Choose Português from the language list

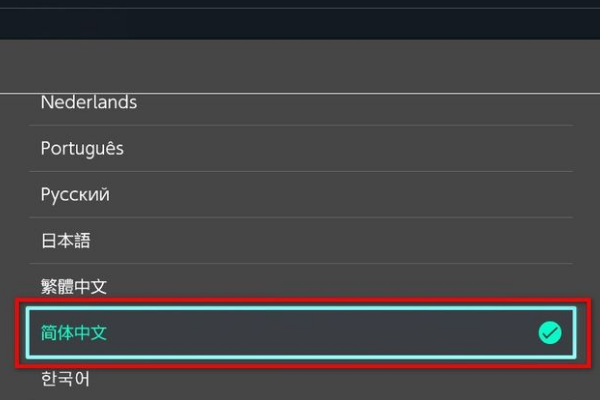pos(301,149)
